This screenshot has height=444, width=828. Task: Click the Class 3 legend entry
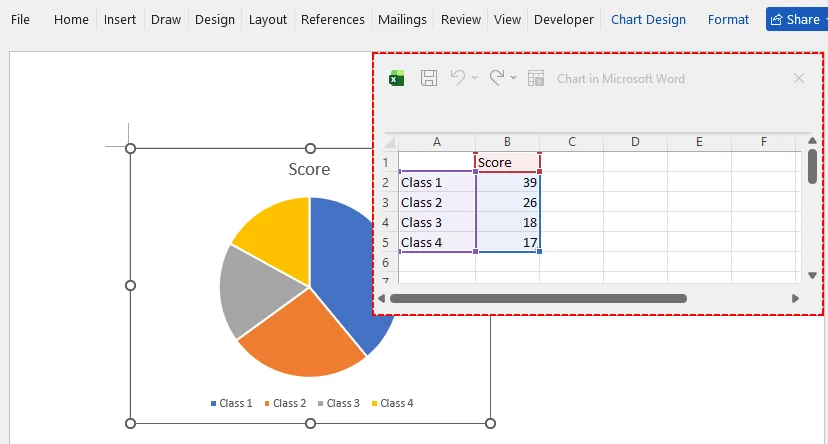(338, 403)
